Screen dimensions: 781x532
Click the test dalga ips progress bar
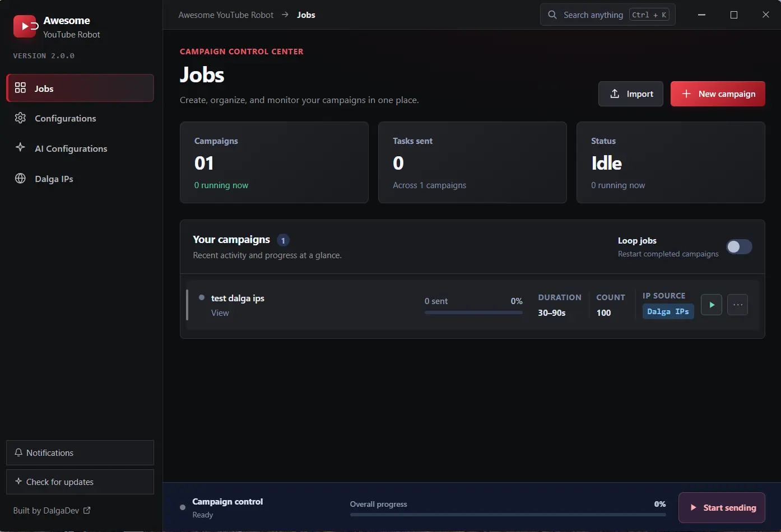pos(473,312)
